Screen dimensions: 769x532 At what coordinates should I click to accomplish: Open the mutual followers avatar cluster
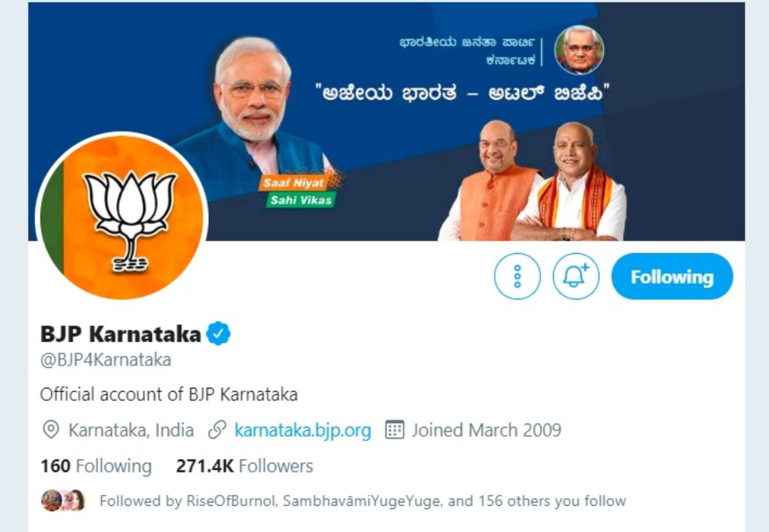(63, 500)
